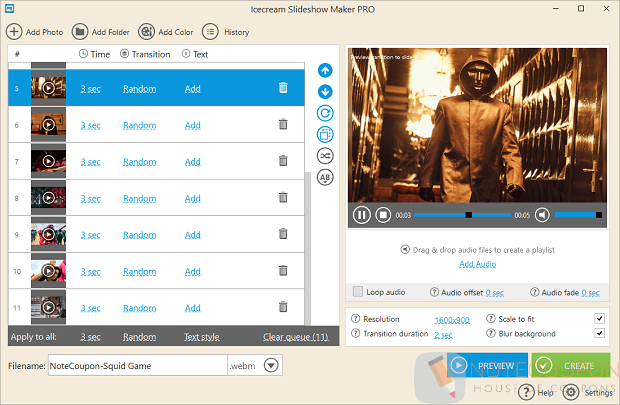Delete slide 10 with the trash icon
This screenshot has height=405, width=620.
283,271
